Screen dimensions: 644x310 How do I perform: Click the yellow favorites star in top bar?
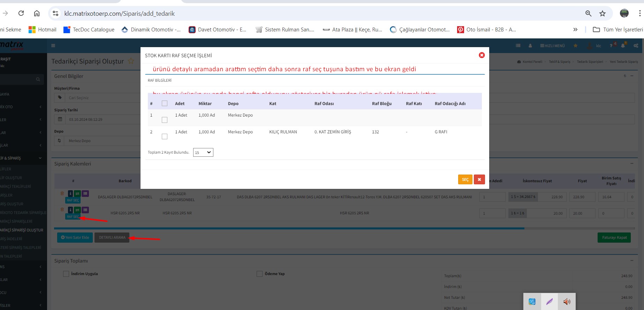575,46
